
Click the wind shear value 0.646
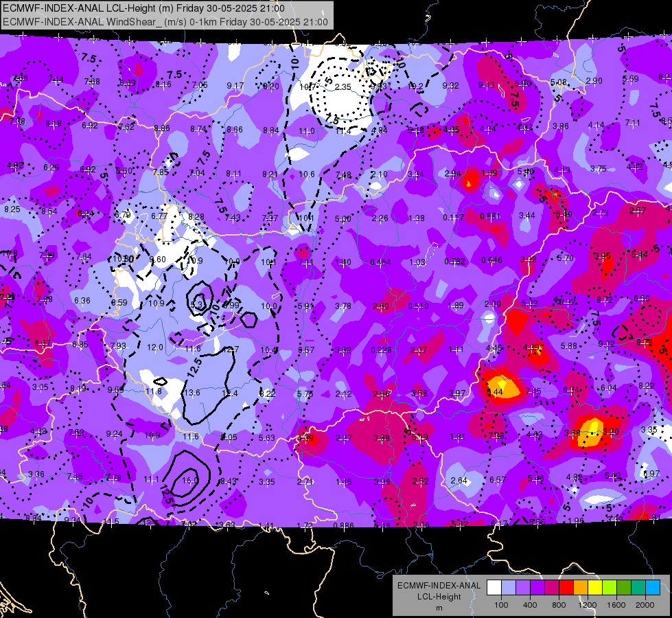coord(491,260)
